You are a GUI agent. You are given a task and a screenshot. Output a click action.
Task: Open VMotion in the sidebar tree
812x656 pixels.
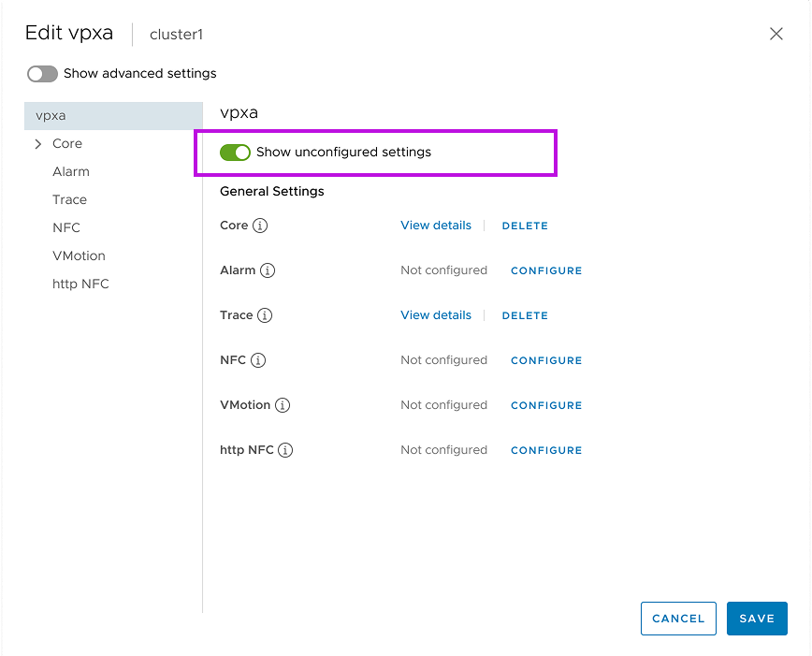(x=79, y=256)
